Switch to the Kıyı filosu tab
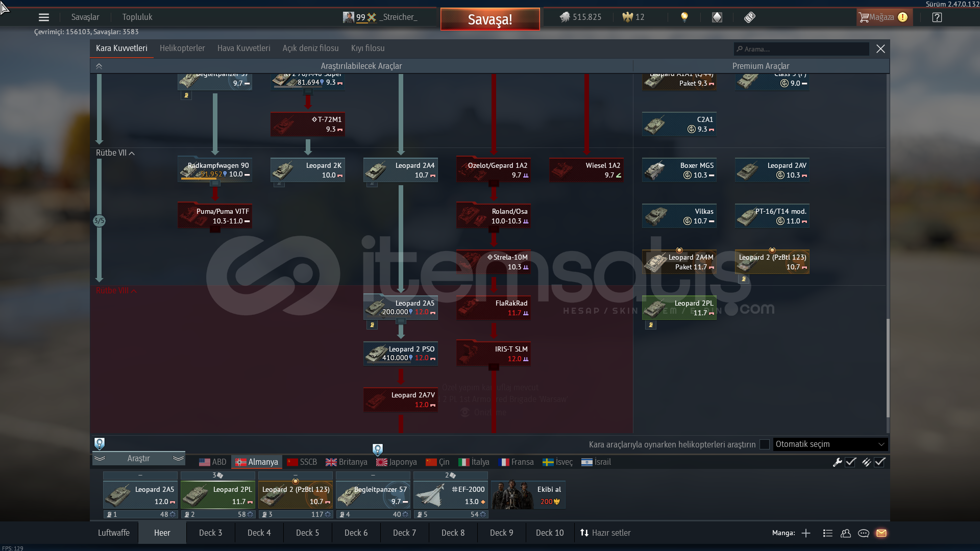980x551 pixels. click(x=368, y=48)
